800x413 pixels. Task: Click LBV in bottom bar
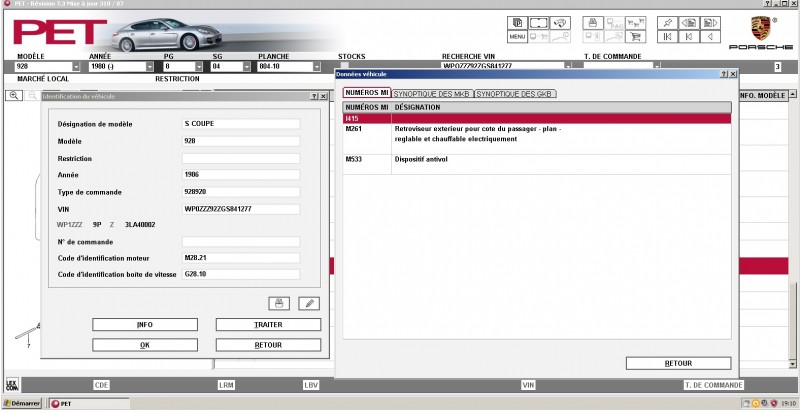pos(311,385)
